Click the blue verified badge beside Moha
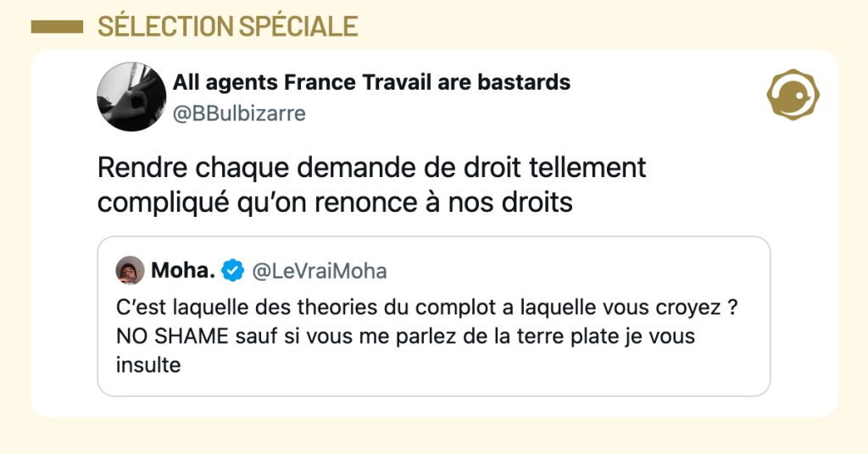Viewport: 868px width, 454px height. pyautogui.click(x=231, y=270)
